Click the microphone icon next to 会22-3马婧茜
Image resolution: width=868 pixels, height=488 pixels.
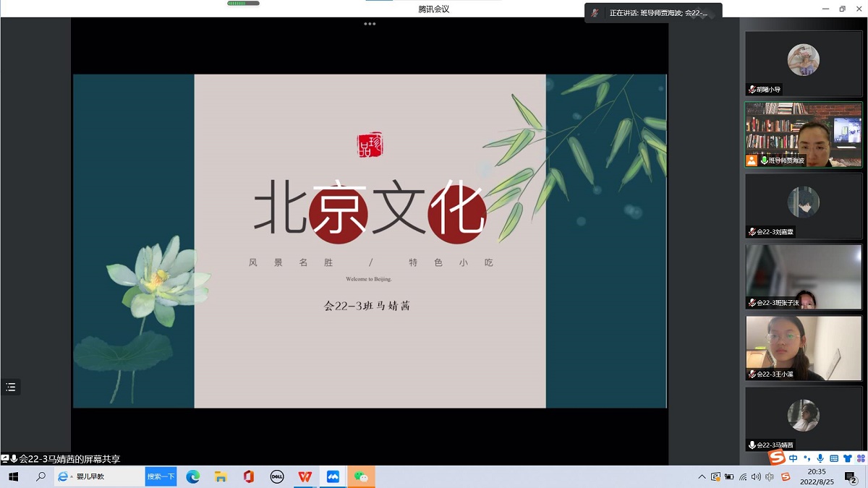click(x=752, y=445)
